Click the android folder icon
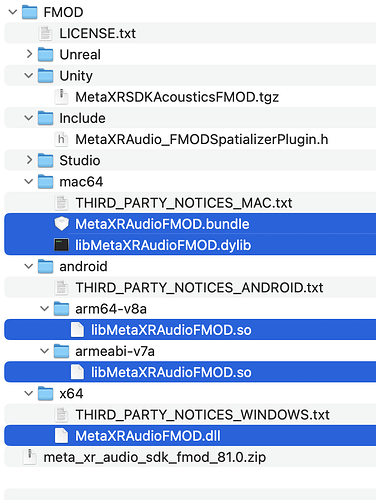376x500 pixels. click(45, 266)
